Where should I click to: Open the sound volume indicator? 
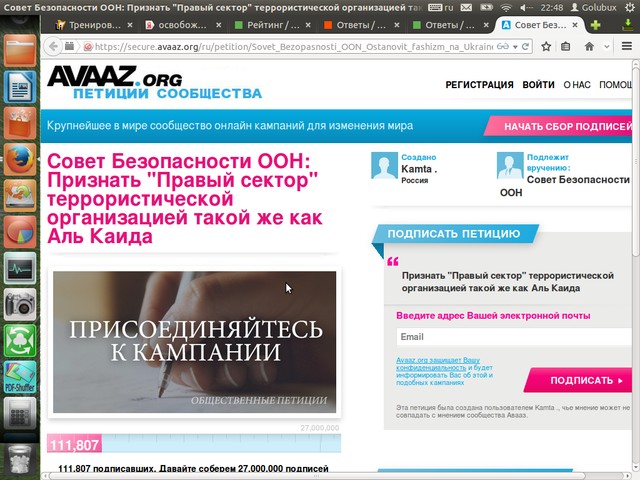[526, 7]
